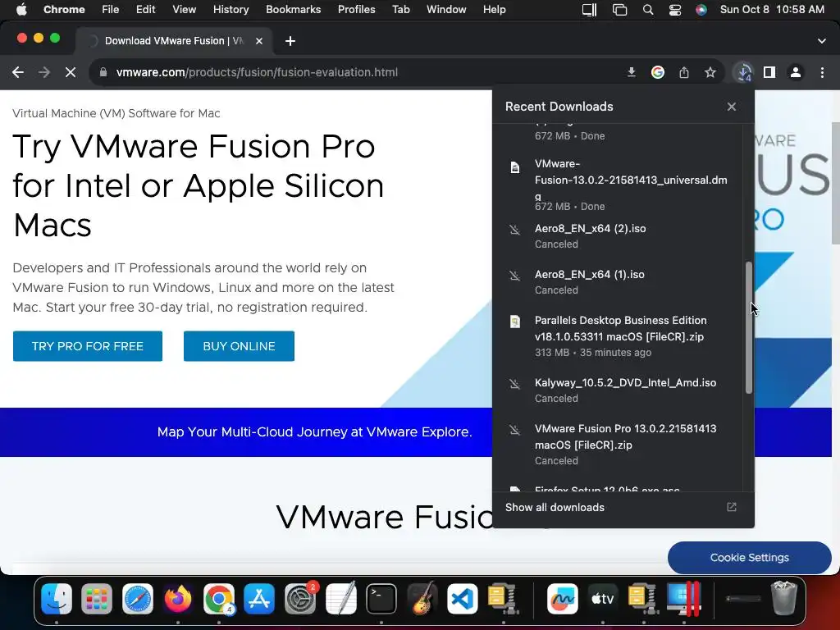Screen dimensions: 840x630
Task: Follow the VMware Explore banner link
Action: [314, 431]
